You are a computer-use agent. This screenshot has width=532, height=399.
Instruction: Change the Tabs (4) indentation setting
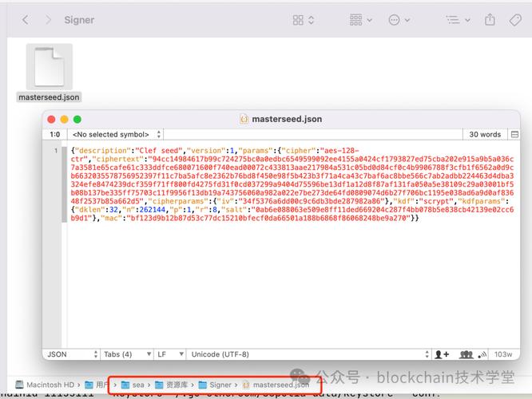pos(127,354)
